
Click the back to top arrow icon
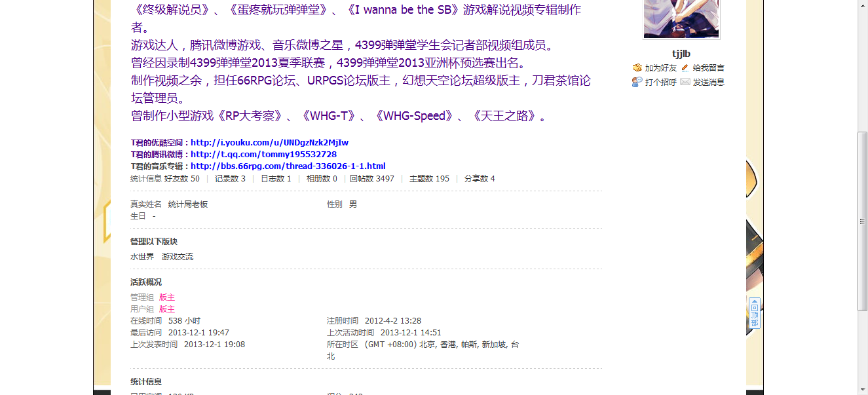click(x=755, y=313)
